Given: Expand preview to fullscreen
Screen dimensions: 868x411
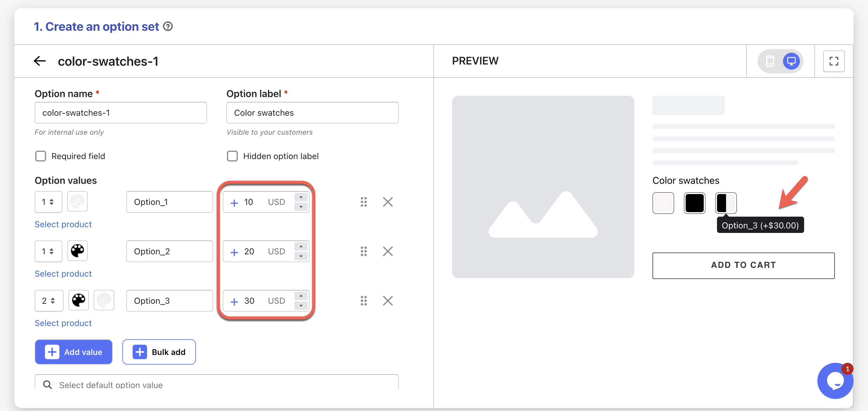Looking at the screenshot, I should [x=834, y=61].
